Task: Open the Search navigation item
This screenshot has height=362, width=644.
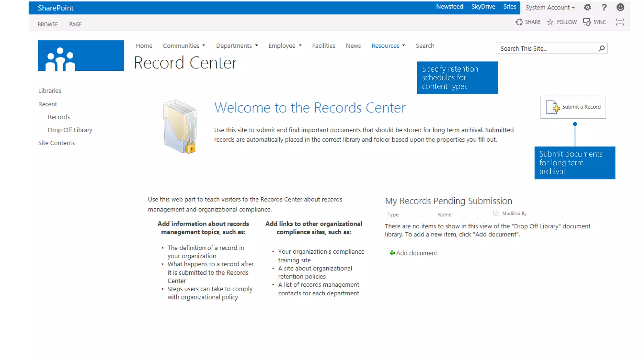Action: (x=425, y=46)
